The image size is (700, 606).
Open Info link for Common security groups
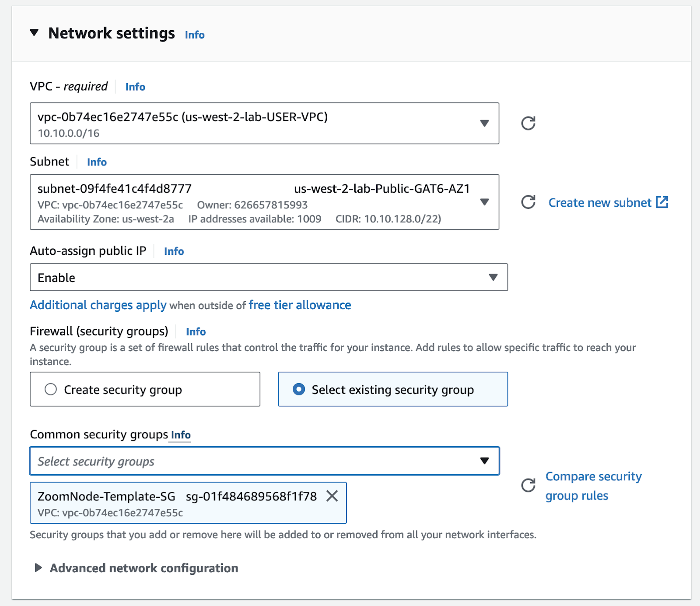[x=181, y=435]
